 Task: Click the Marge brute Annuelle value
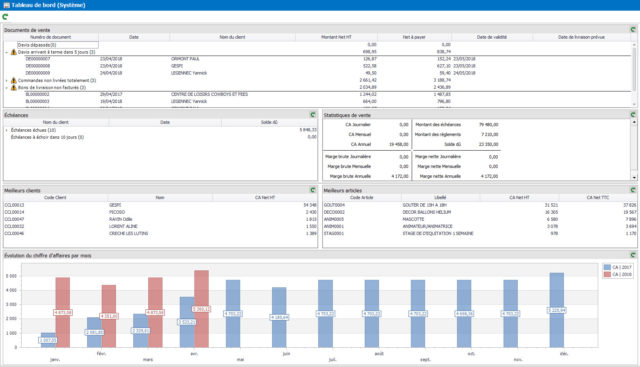pos(400,176)
